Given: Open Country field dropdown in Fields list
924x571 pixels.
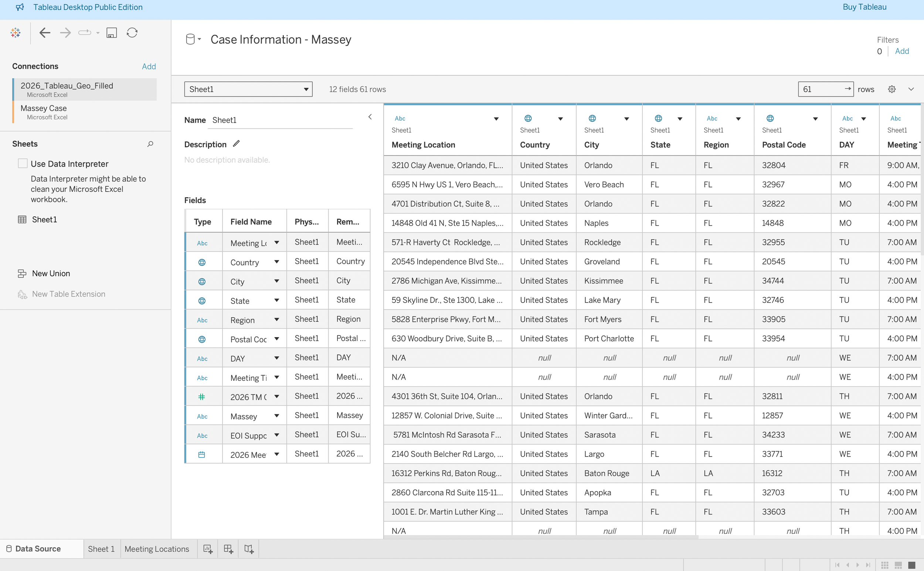Looking at the screenshot, I should tap(276, 262).
